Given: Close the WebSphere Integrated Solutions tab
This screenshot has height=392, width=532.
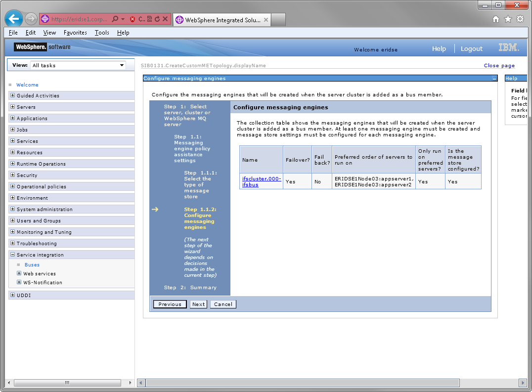Looking at the screenshot, I should click(266, 20).
